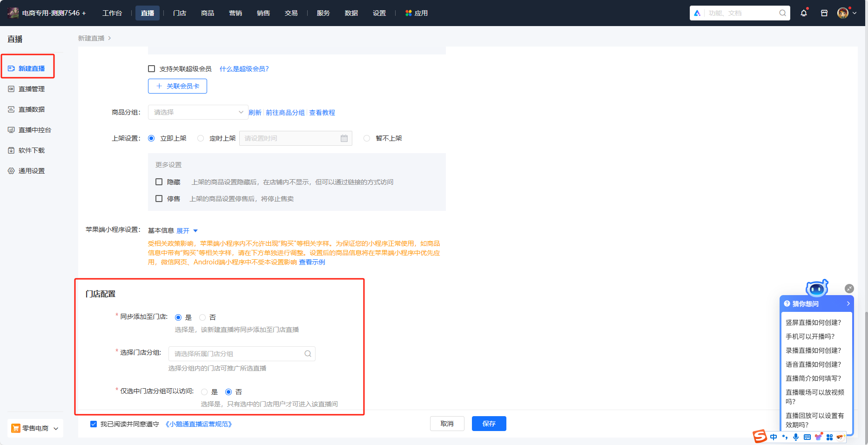Enable the 支持关联超级会员 checkbox
Screen dimensions: 868x445
point(151,69)
